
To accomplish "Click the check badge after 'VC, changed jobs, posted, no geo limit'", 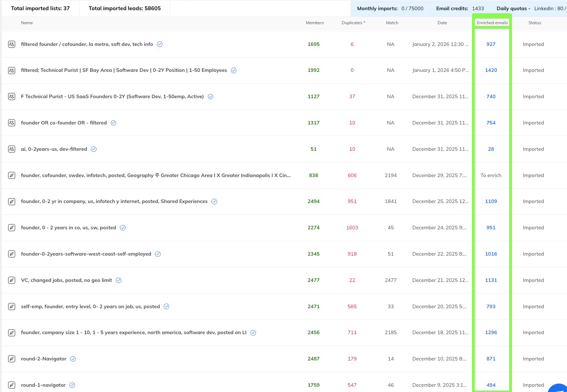I will [119, 280].
